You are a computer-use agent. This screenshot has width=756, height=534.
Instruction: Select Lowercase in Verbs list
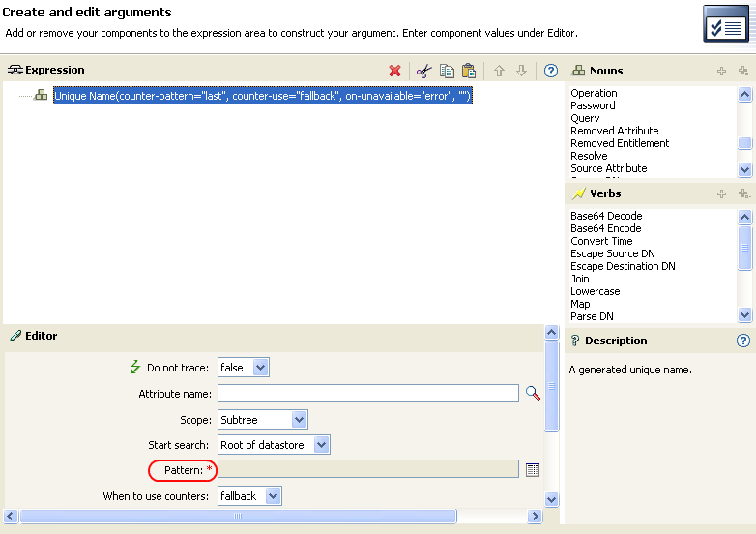tap(595, 291)
